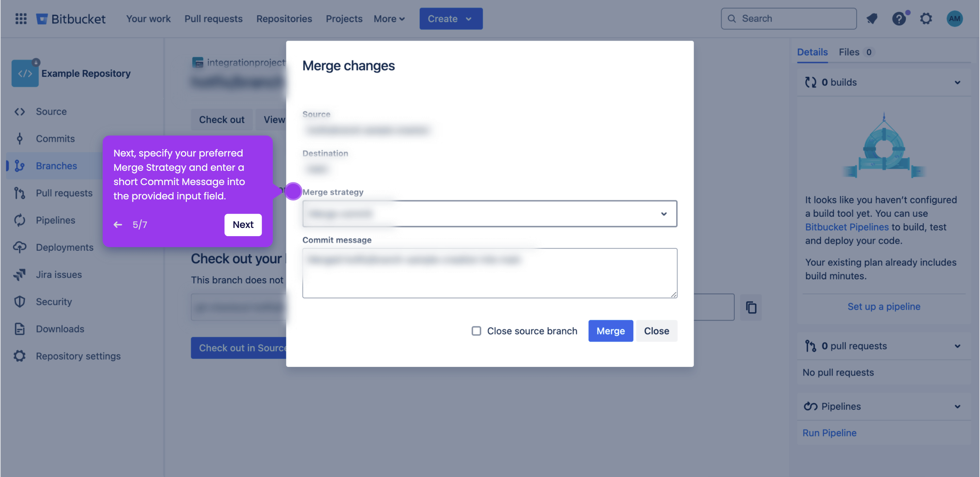Click the Example Repository avatar icon
980x477 pixels.
[25, 73]
